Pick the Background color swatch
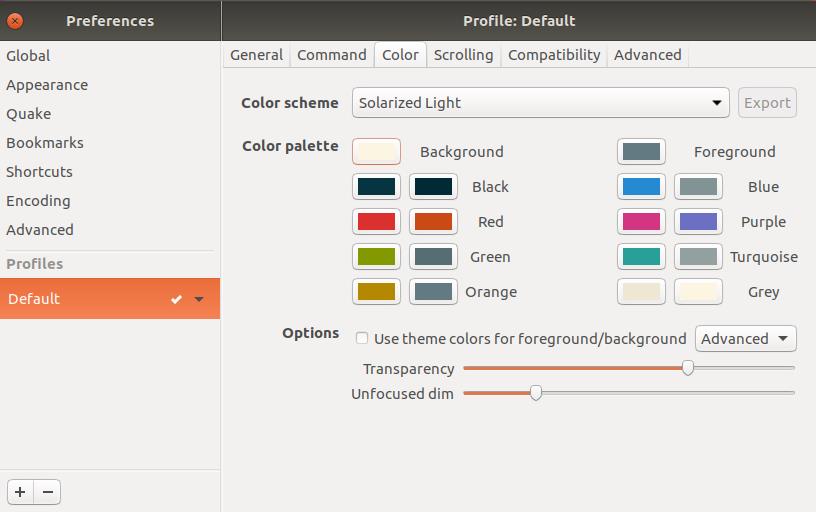 pyautogui.click(x=376, y=152)
